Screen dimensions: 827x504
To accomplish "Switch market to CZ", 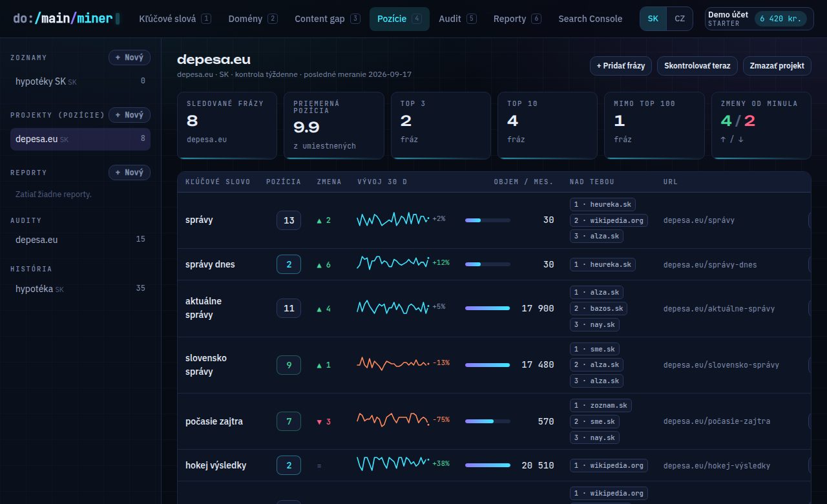I will (680, 19).
